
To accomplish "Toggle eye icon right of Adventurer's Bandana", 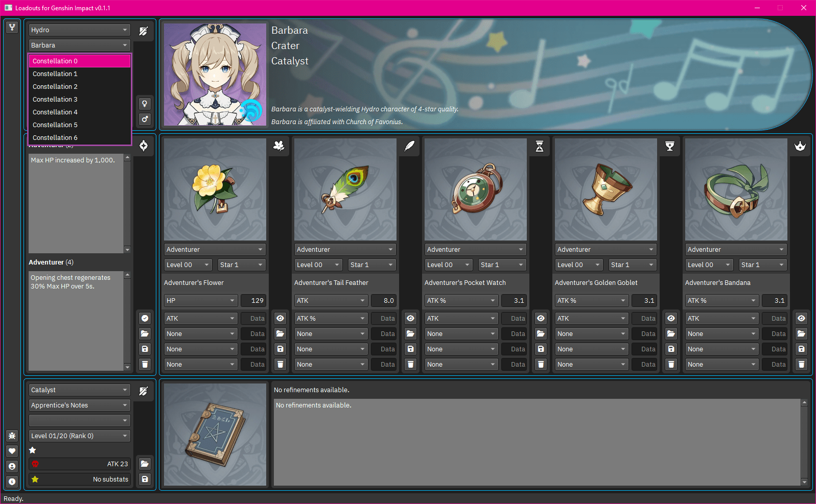I will pos(802,318).
